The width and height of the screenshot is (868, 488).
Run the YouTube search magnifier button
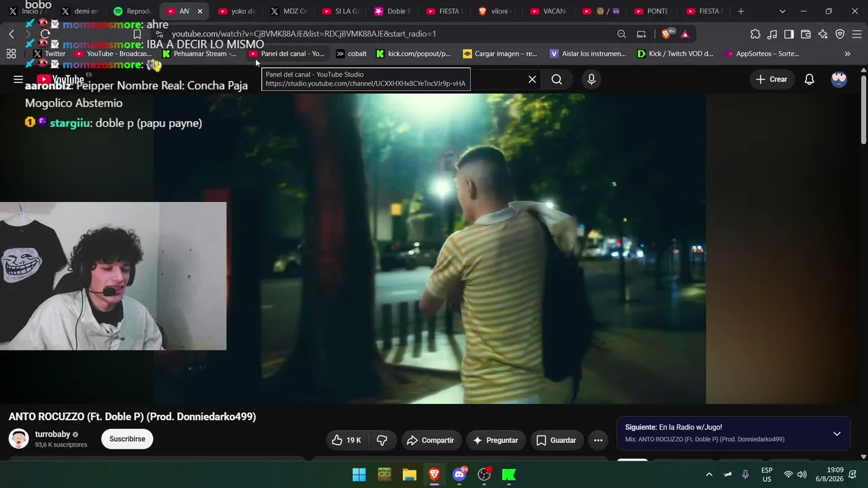557,79
